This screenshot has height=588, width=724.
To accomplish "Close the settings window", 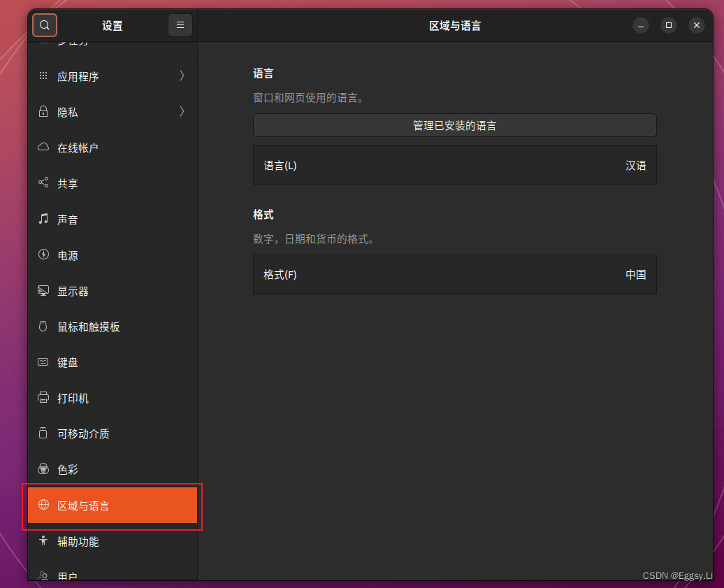I will click(697, 25).
